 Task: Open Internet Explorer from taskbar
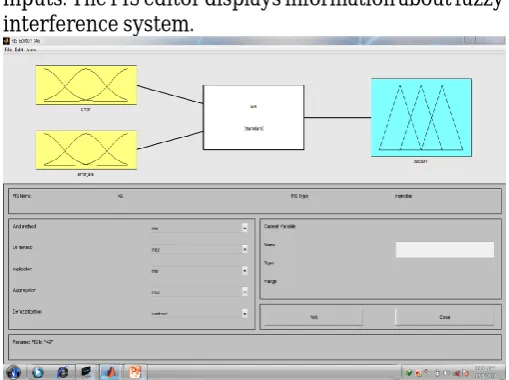pyautogui.click(x=62, y=372)
